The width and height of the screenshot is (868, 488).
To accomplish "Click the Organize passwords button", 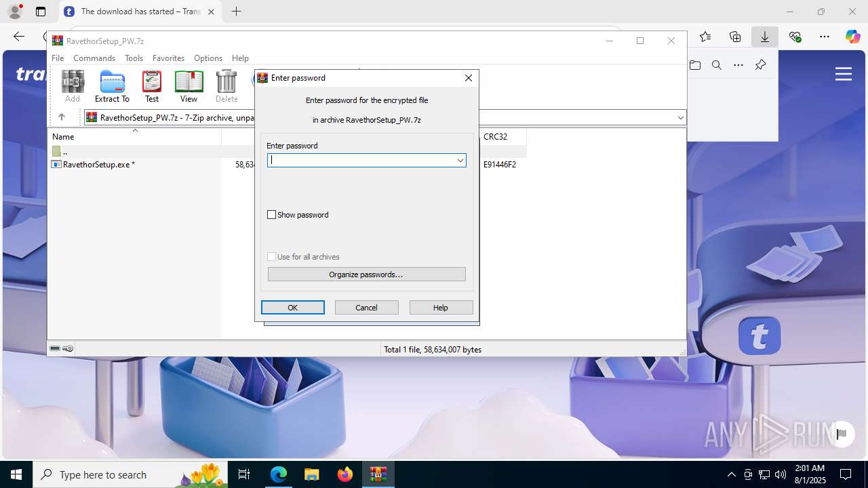I will (x=366, y=274).
